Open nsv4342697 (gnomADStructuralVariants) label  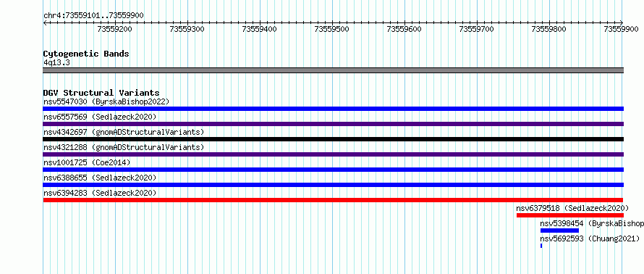124,132
